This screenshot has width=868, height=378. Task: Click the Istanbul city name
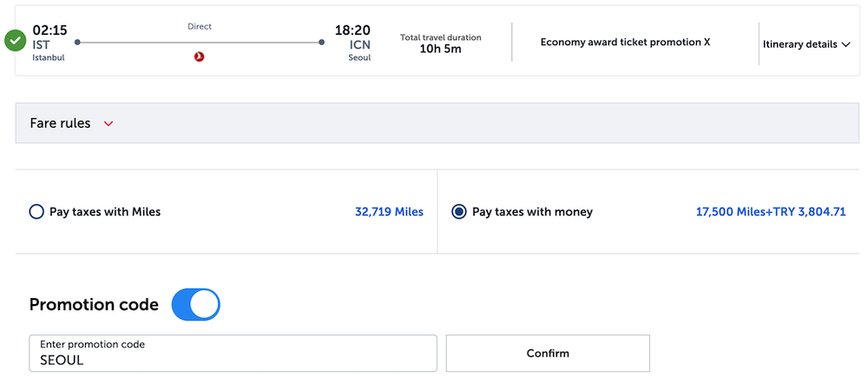pos(48,57)
